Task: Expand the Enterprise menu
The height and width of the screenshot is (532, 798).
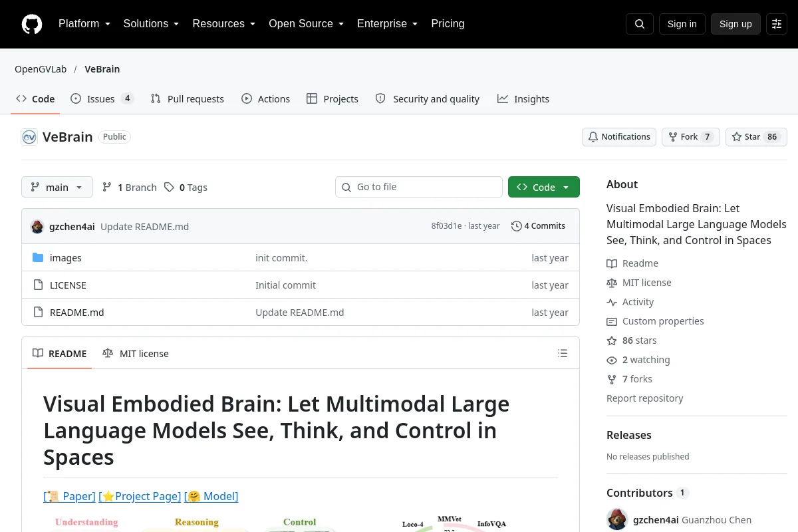Action: click(387, 24)
